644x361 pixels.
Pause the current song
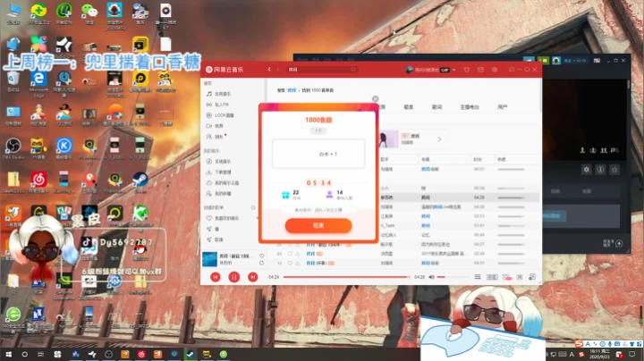(x=234, y=277)
